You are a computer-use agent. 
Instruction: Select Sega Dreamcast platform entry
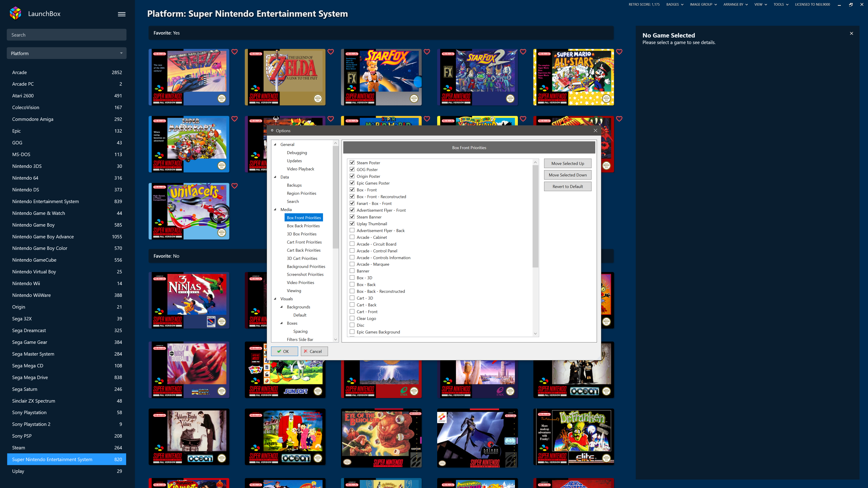67,330
